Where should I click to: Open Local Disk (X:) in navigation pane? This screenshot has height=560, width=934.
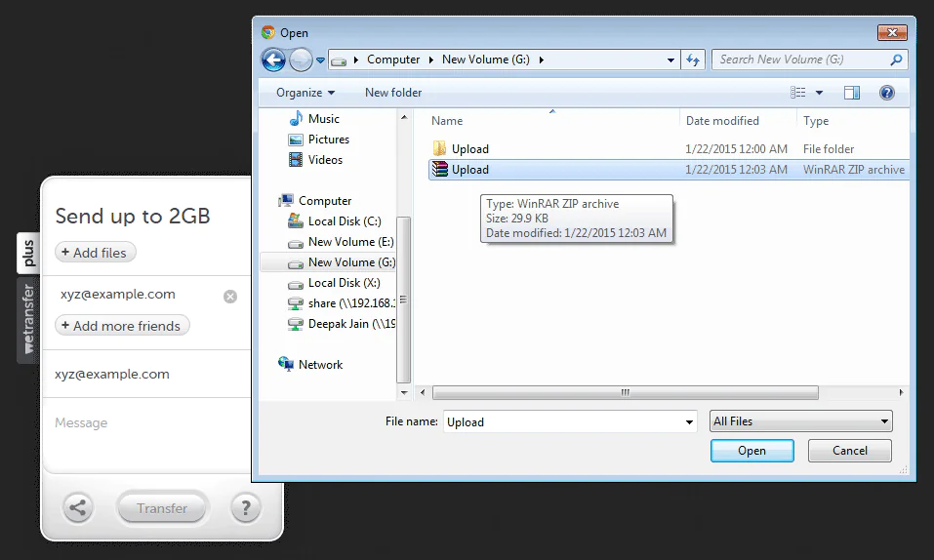click(344, 283)
